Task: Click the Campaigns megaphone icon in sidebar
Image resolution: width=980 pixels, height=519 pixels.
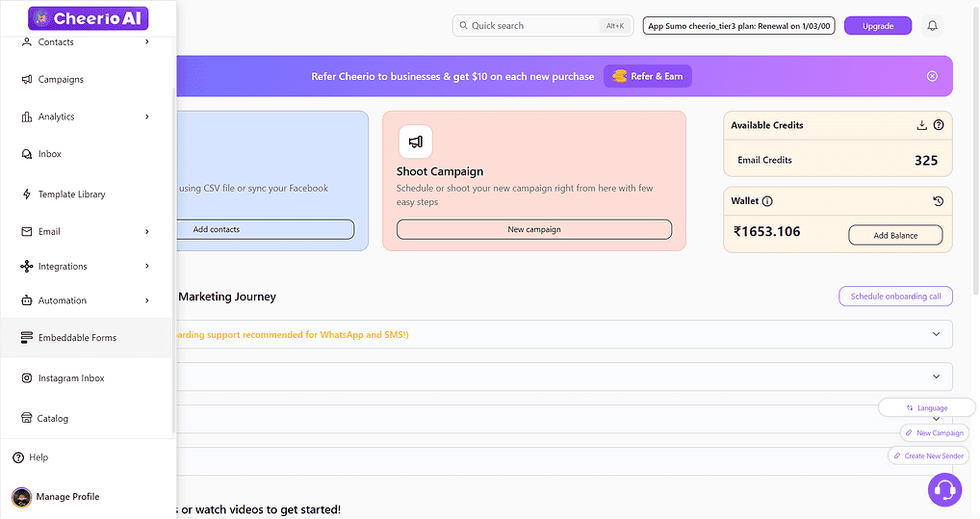Action: point(26,79)
